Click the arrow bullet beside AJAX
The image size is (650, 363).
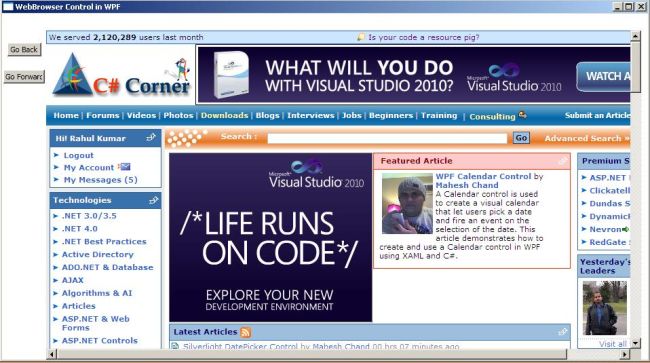coord(56,281)
